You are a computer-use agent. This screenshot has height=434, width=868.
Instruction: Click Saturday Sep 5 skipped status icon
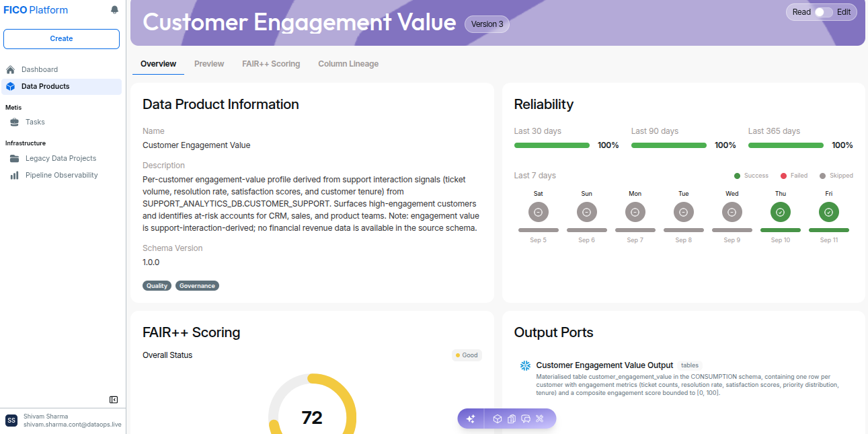click(x=539, y=212)
